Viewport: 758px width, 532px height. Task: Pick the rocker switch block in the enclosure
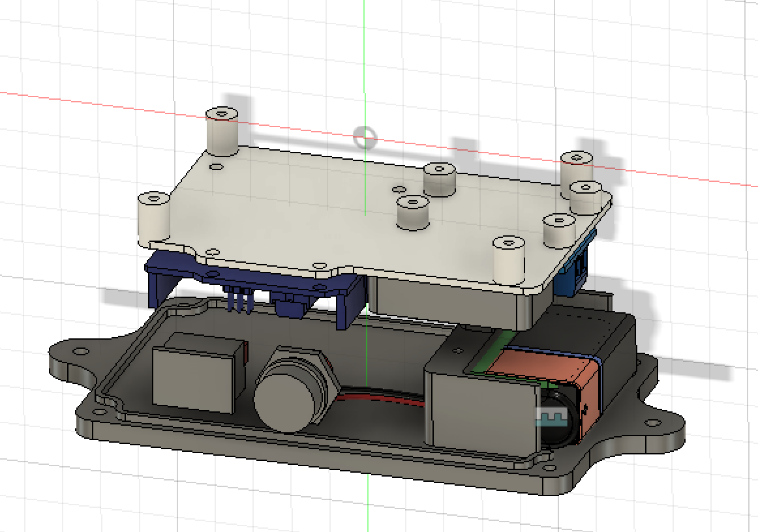pyautogui.click(x=199, y=372)
